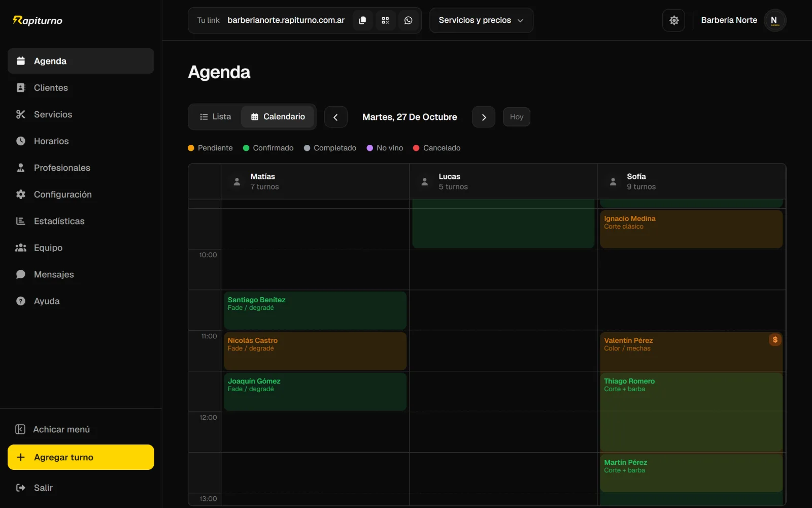Go to the previous day with the left arrow
The width and height of the screenshot is (812, 508).
[x=335, y=117]
